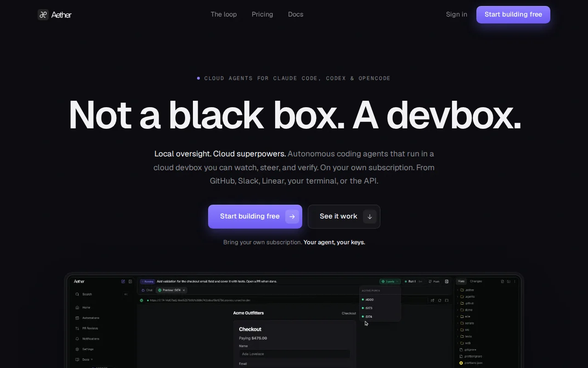Click the Docs book icon in the app preview sidebar
Image resolution: width=588 pixels, height=368 pixels.
coord(77,360)
